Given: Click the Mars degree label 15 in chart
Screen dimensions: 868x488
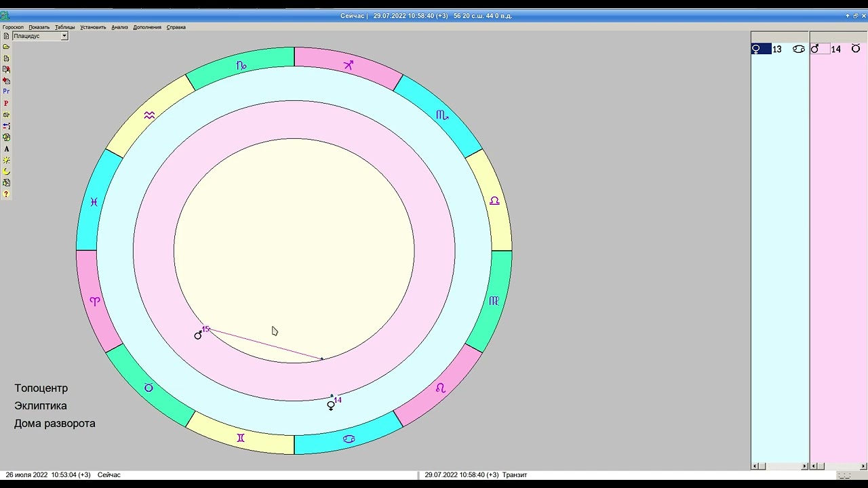Looking at the screenshot, I should pos(206,329).
